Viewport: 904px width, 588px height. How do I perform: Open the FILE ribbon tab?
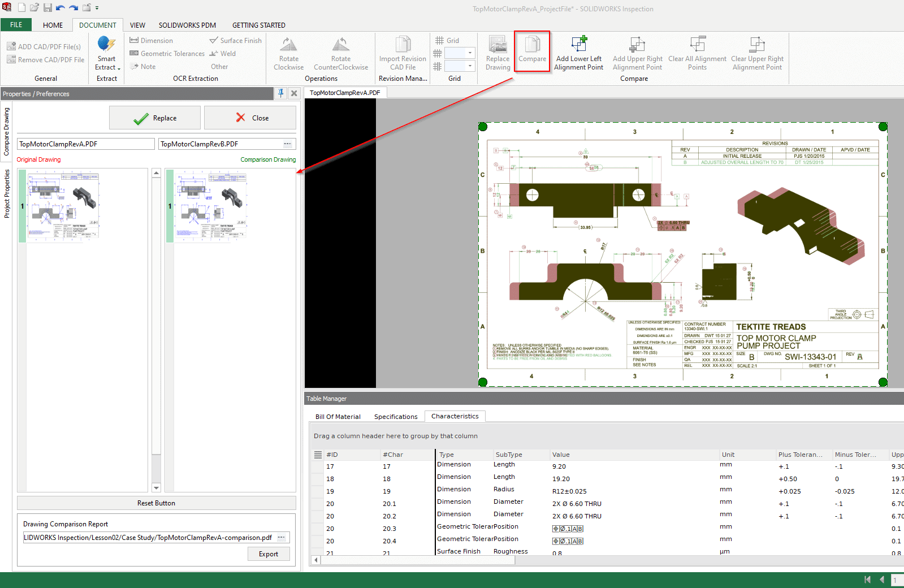[x=16, y=25]
